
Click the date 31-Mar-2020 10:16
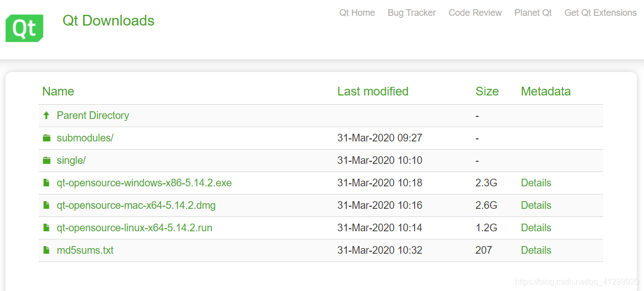click(380, 205)
